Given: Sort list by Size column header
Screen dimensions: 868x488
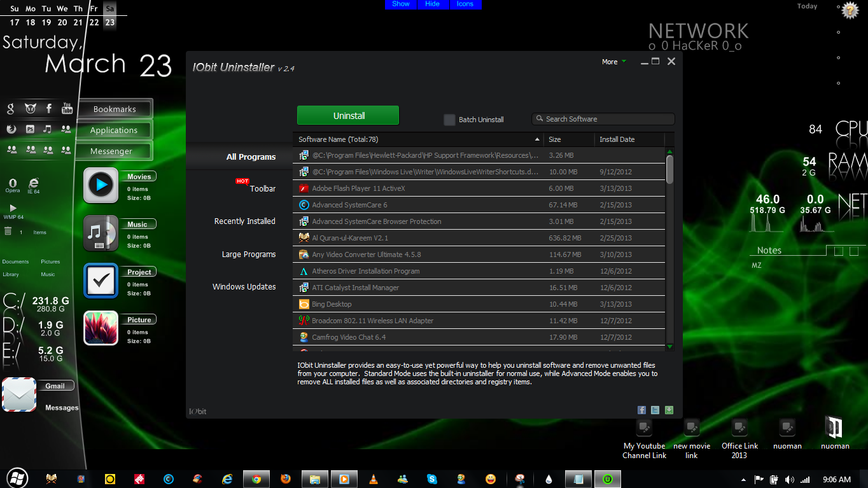Looking at the screenshot, I should [x=569, y=139].
